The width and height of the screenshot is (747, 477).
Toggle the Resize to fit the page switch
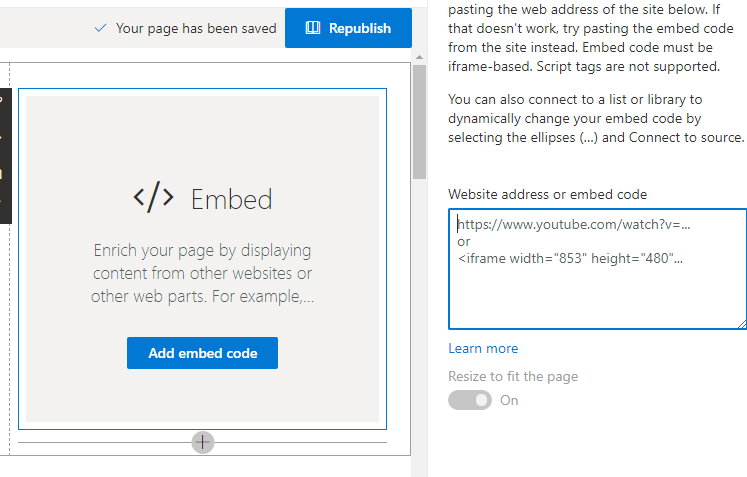[x=470, y=400]
